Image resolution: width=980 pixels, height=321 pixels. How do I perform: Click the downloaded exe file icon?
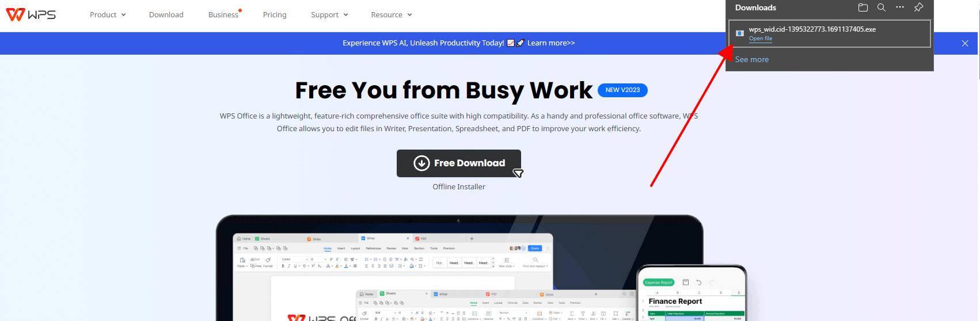click(740, 33)
